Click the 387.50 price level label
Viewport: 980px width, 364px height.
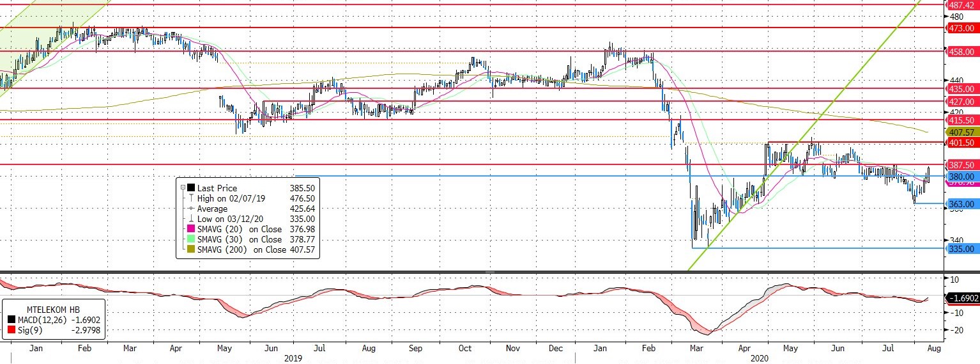tap(962, 165)
